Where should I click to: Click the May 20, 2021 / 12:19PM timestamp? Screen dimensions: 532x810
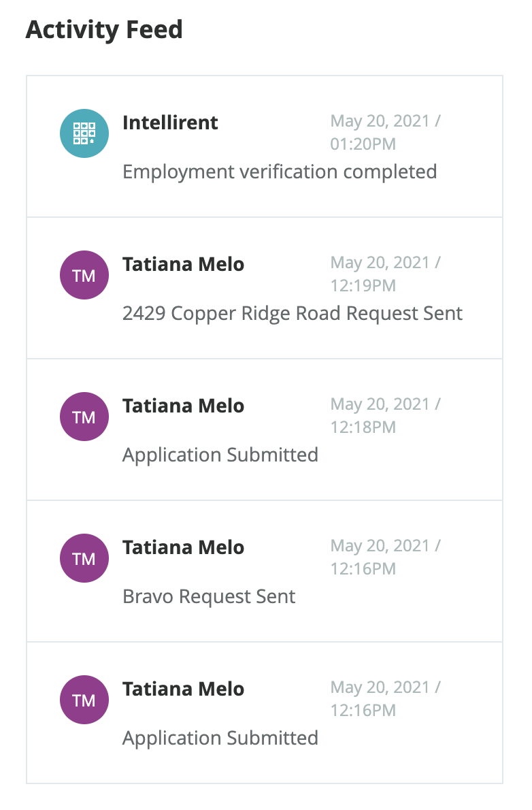(385, 274)
